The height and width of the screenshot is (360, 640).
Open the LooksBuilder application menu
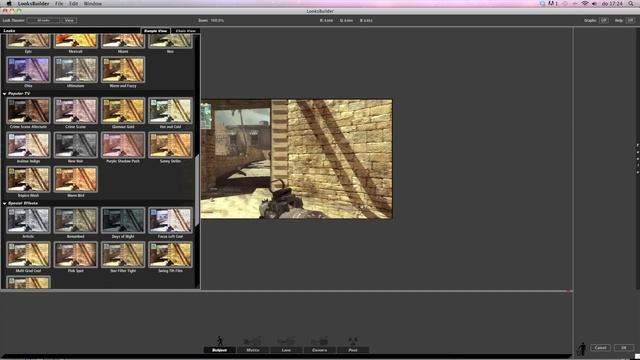tap(33, 3)
